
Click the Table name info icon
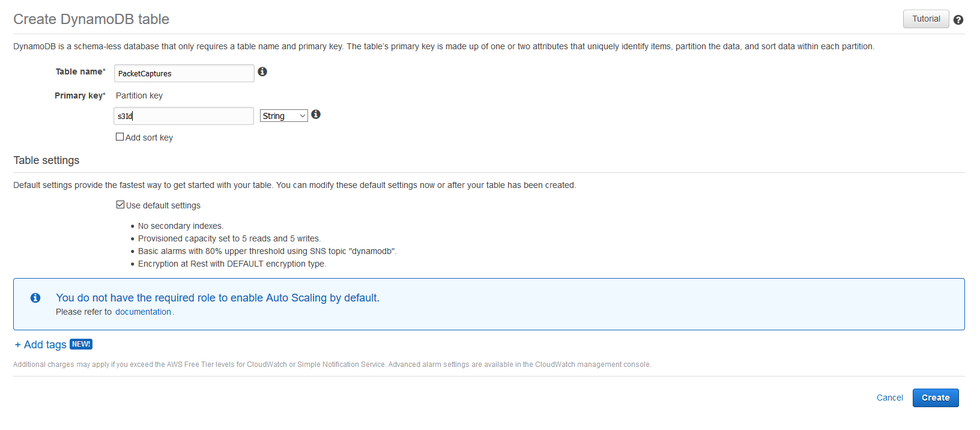click(262, 71)
